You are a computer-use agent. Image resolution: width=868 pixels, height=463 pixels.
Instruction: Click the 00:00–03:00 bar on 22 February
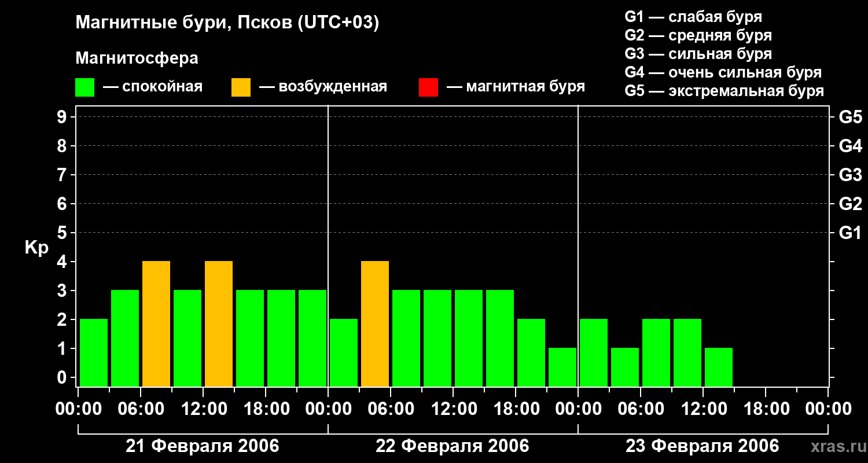point(344,352)
